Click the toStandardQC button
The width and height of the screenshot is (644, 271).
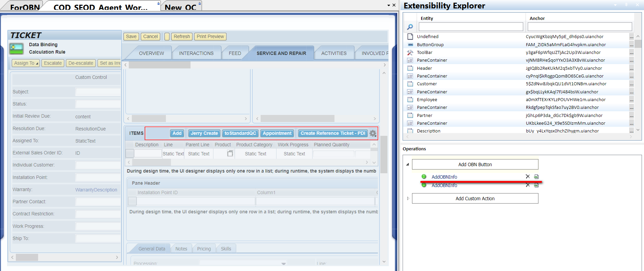[240, 133]
